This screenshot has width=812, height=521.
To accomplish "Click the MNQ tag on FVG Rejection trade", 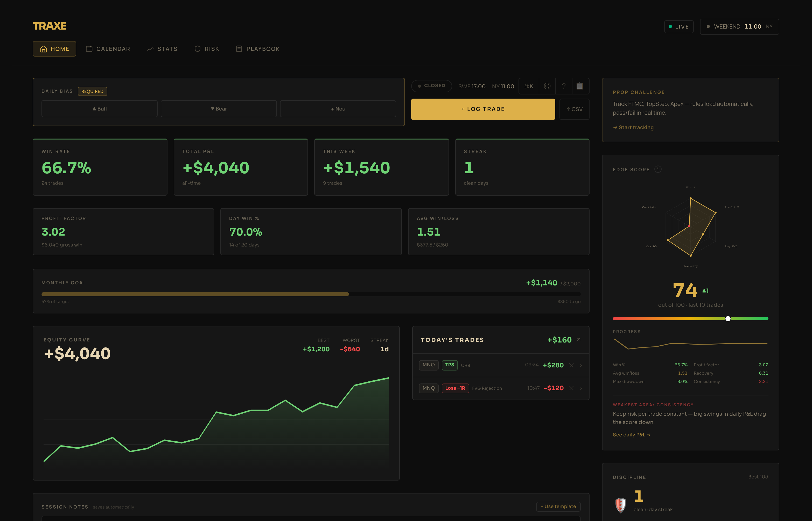I will pos(429,388).
